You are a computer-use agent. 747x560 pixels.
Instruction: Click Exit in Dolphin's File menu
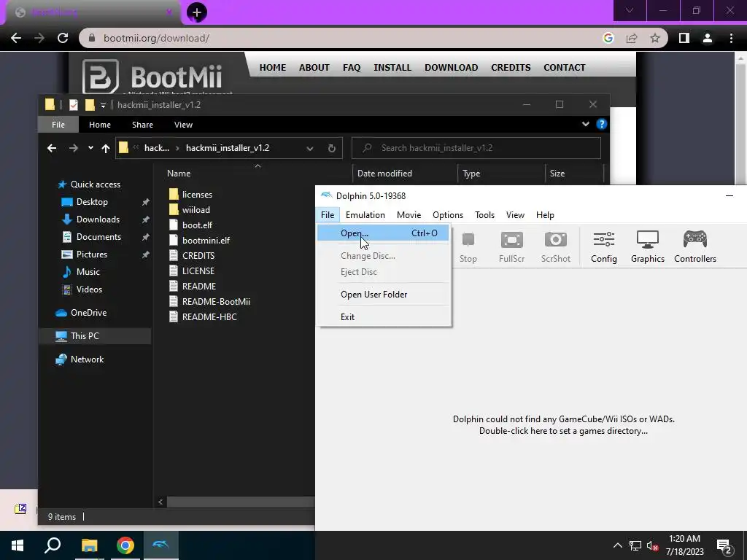point(384,316)
